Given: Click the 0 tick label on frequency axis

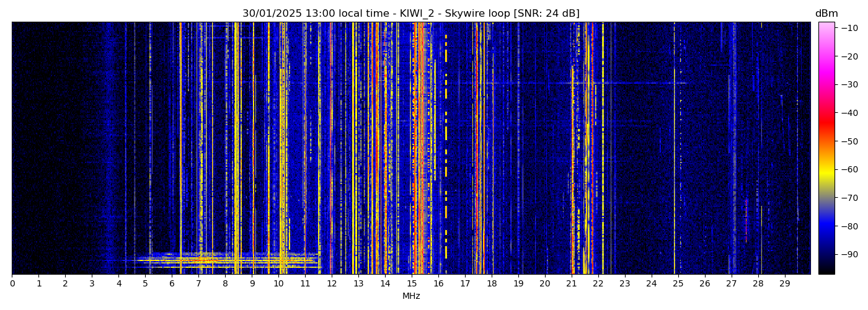Looking at the screenshot, I should pyautogui.click(x=12, y=283).
